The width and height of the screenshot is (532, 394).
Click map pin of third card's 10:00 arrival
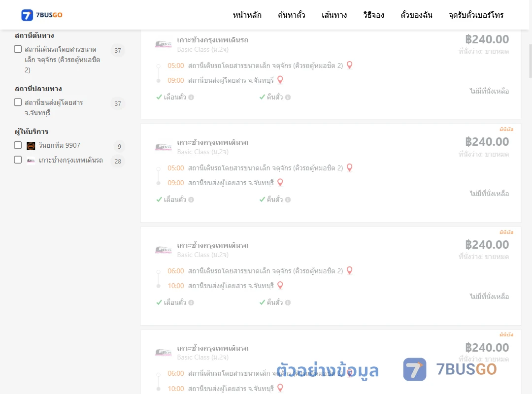click(x=280, y=286)
